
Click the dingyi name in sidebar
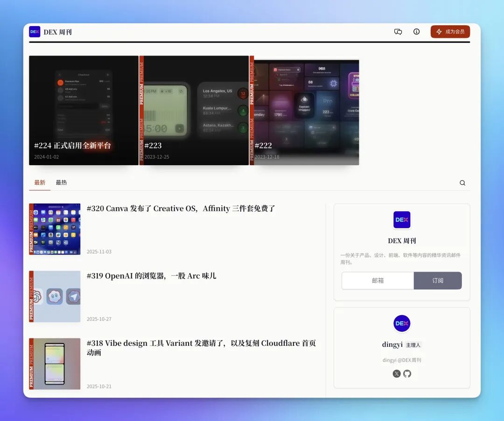click(392, 344)
